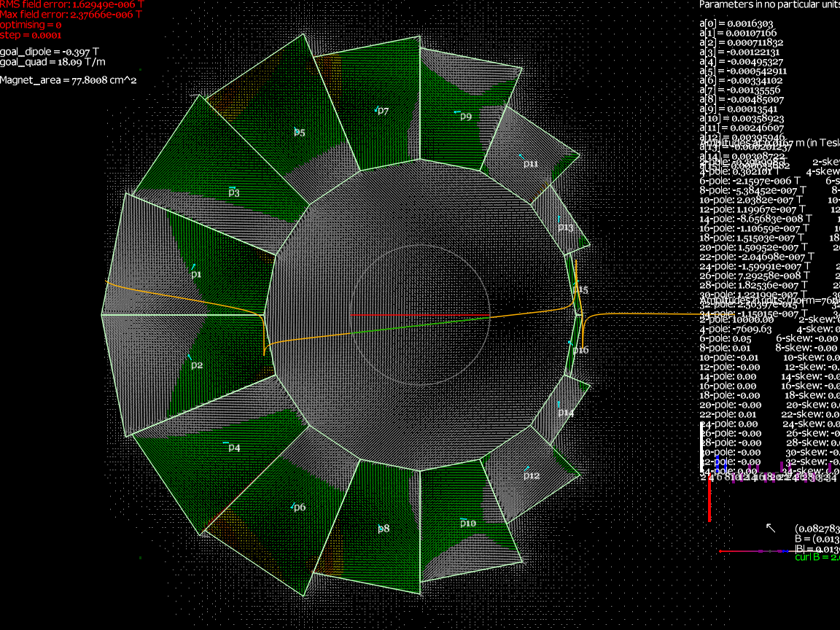Click the p11 magnet block
840x630 pixels.
coord(530,163)
